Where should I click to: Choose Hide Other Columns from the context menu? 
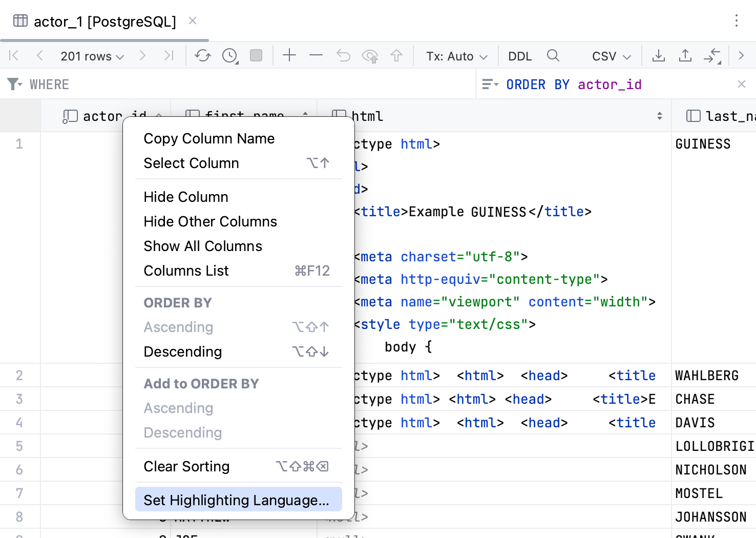(210, 221)
